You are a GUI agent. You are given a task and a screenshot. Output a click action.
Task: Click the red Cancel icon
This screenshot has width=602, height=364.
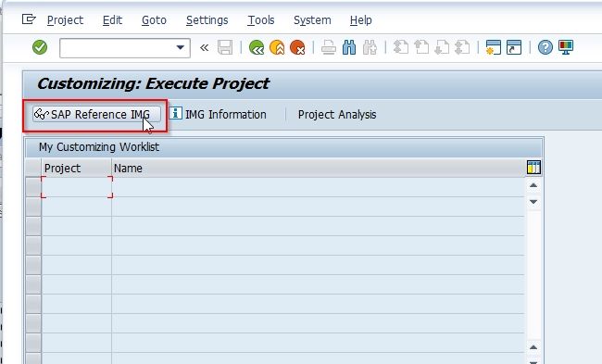tap(297, 47)
